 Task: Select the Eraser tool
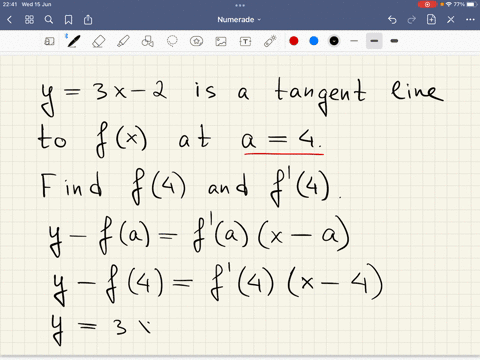tap(98, 41)
